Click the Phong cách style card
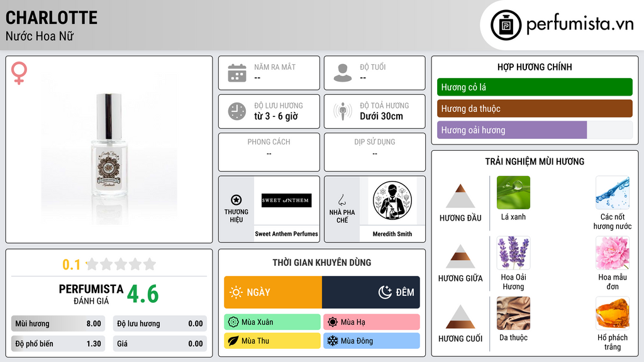 [x=269, y=152]
